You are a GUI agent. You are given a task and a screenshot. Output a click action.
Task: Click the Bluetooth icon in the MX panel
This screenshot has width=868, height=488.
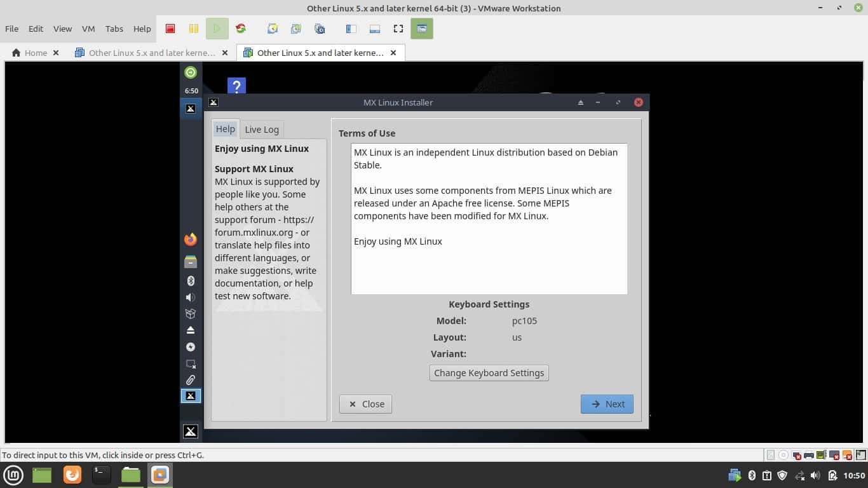(x=191, y=281)
